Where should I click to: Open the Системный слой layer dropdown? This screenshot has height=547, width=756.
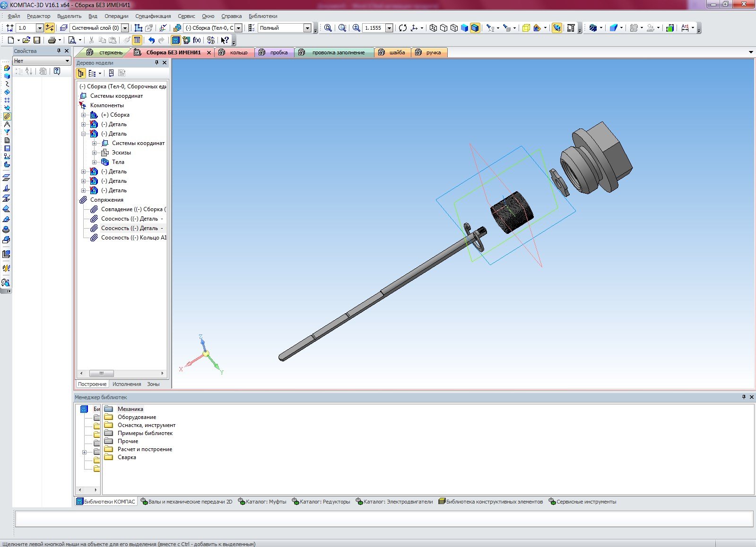(125, 28)
